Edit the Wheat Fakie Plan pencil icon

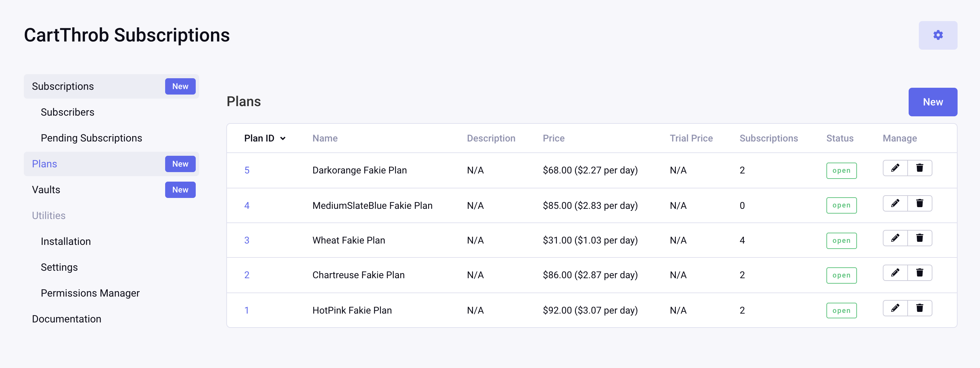click(895, 238)
